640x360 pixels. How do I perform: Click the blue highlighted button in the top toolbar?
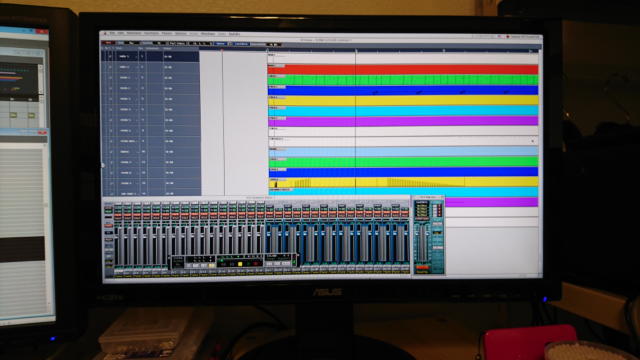[x=220, y=44]
